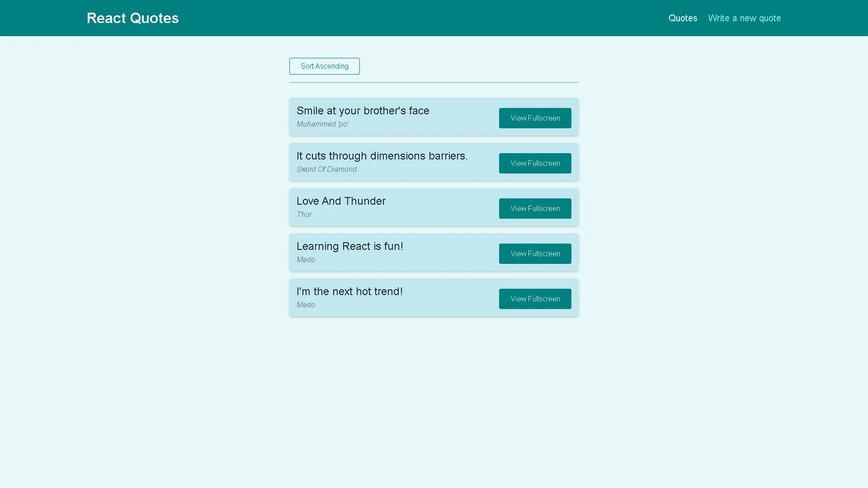Select the quote text "Learning React is fun!"
The height and width of the screenshot is (488, 868).
tap(349, 246)
